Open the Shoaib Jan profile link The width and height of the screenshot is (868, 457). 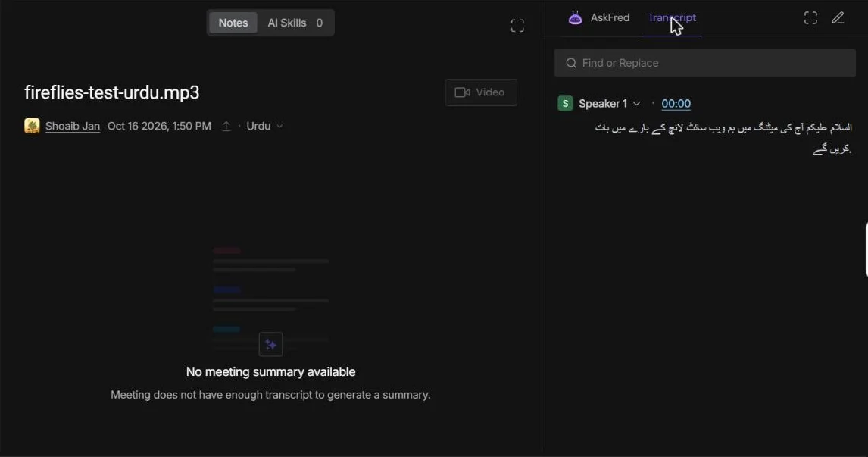pyautogui.click(x=73, y=127)
